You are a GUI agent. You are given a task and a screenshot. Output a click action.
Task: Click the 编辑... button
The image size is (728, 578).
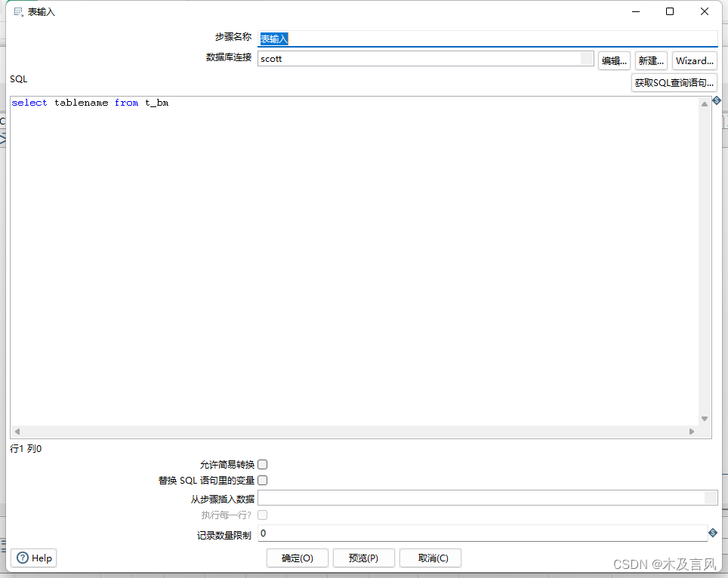tap(614, 61)
